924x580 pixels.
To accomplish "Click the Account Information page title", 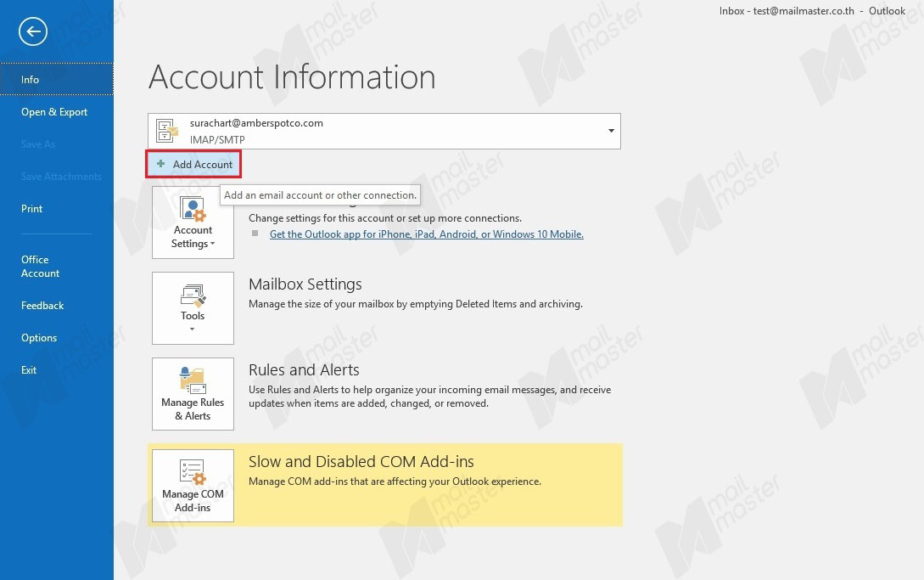I will pyautogui.click(x=292, y=77).
